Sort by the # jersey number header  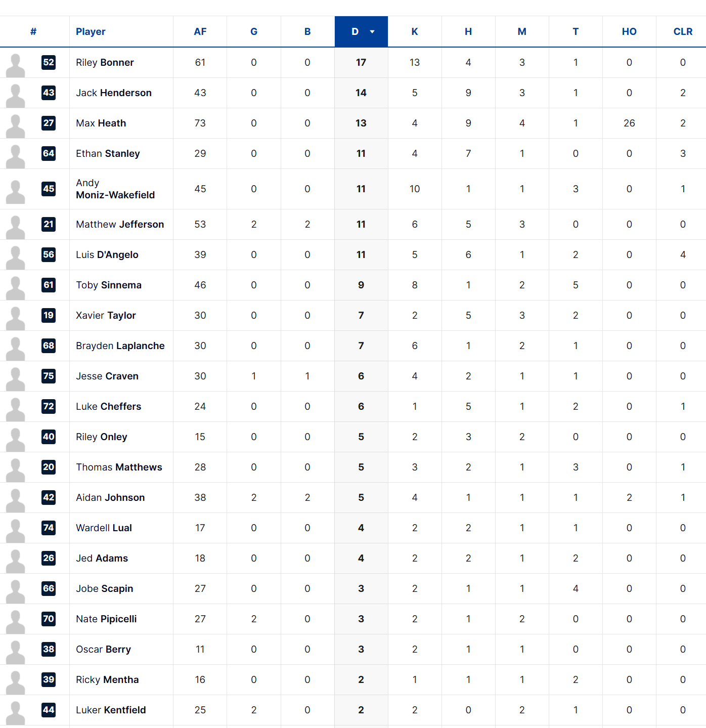point(33,32)
